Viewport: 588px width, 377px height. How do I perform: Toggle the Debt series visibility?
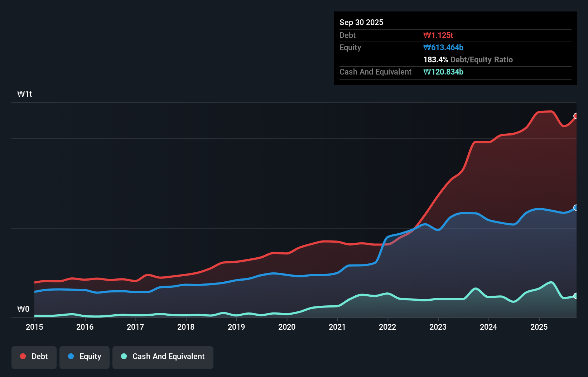34,357
